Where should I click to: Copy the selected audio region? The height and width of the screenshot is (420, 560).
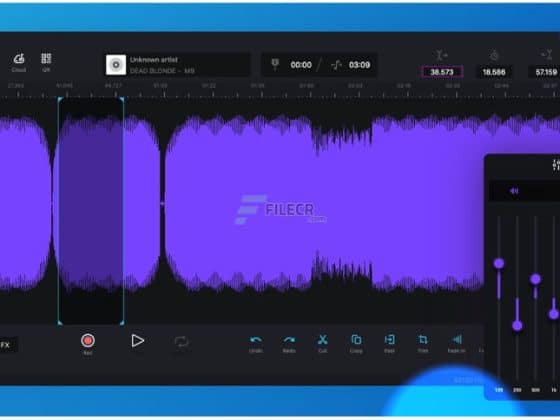point(356,340)
